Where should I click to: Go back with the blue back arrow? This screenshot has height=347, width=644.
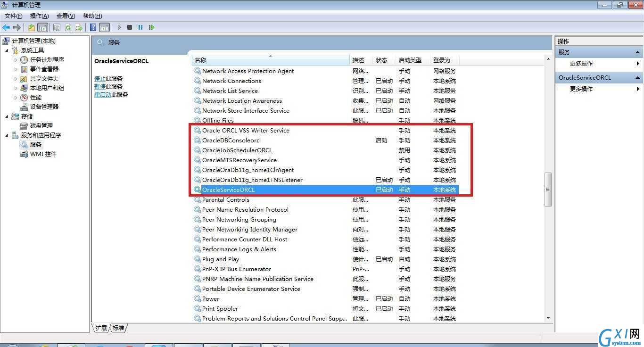(6, 27)
